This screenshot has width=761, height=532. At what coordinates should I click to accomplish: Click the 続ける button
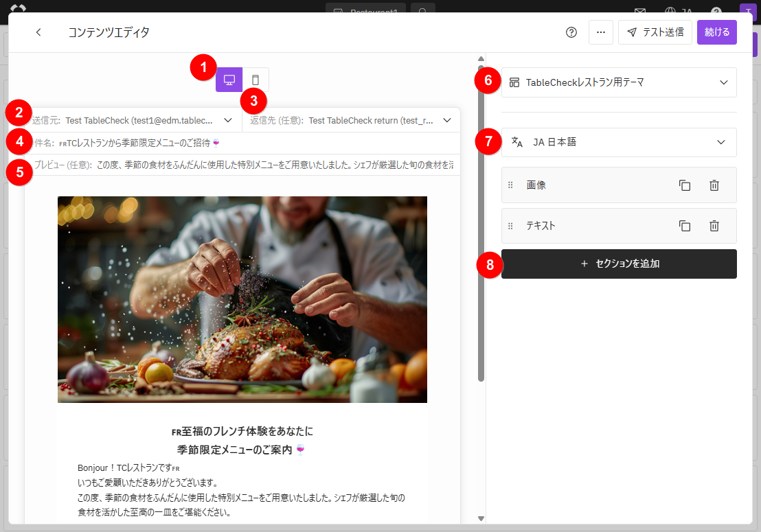[717, 32]
